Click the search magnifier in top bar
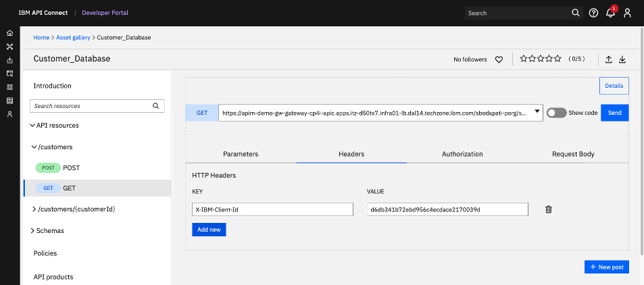 pyautogui.click(x=576, y=13)
